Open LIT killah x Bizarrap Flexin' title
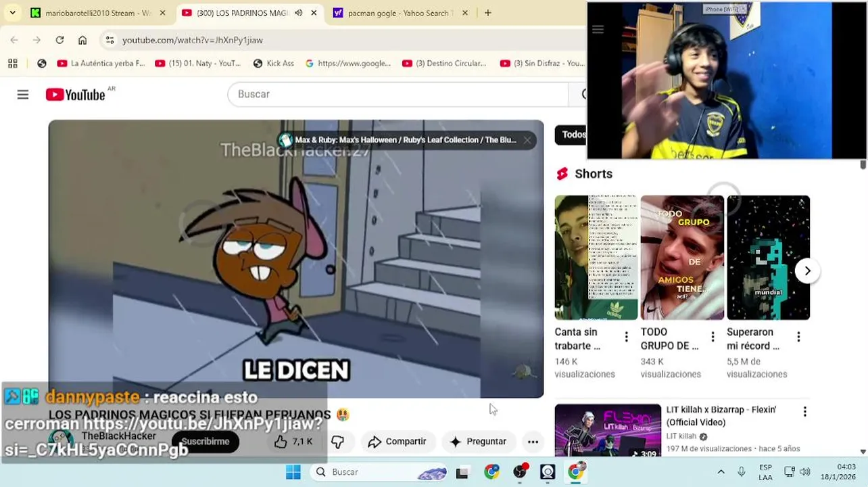 [721, 416]
